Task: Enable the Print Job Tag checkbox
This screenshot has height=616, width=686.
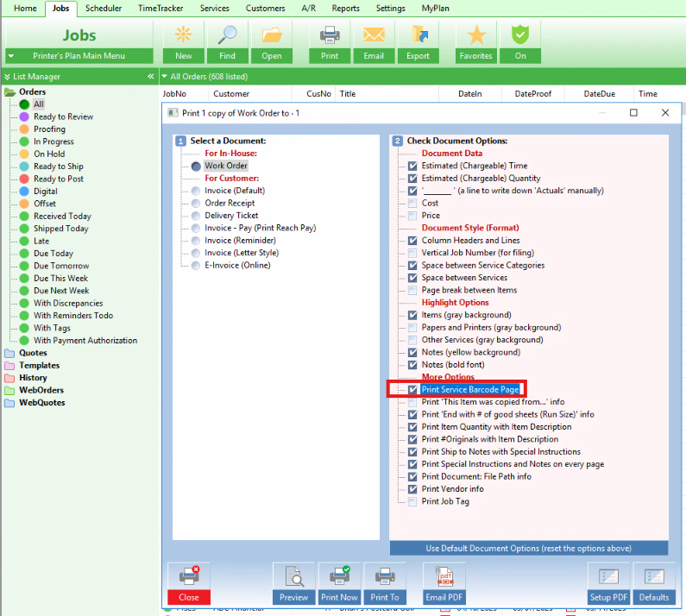Action: point(412,501)
